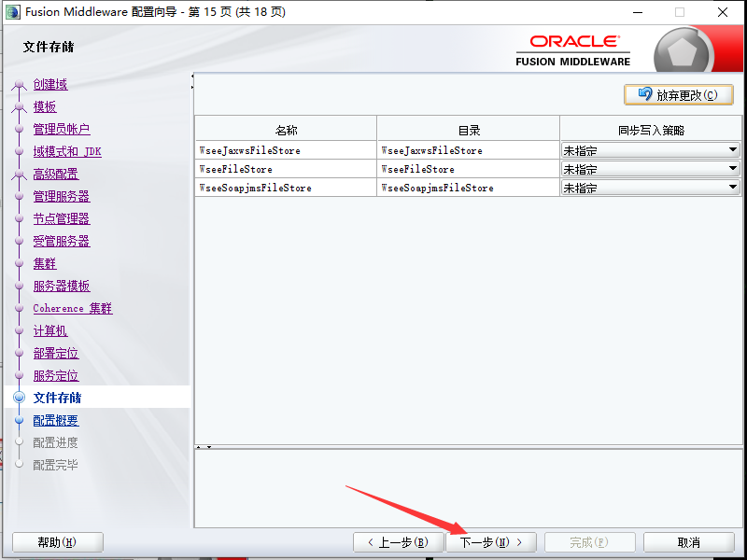The height and width of the screenshot is (560, 747).
Task: Go to 服务器模板 step
Action: 62,286
